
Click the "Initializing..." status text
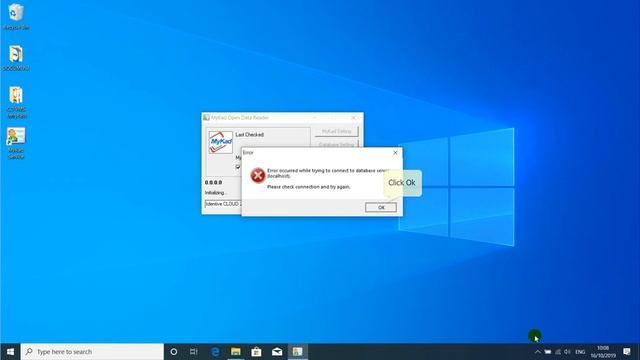click(x=215, y=193)
